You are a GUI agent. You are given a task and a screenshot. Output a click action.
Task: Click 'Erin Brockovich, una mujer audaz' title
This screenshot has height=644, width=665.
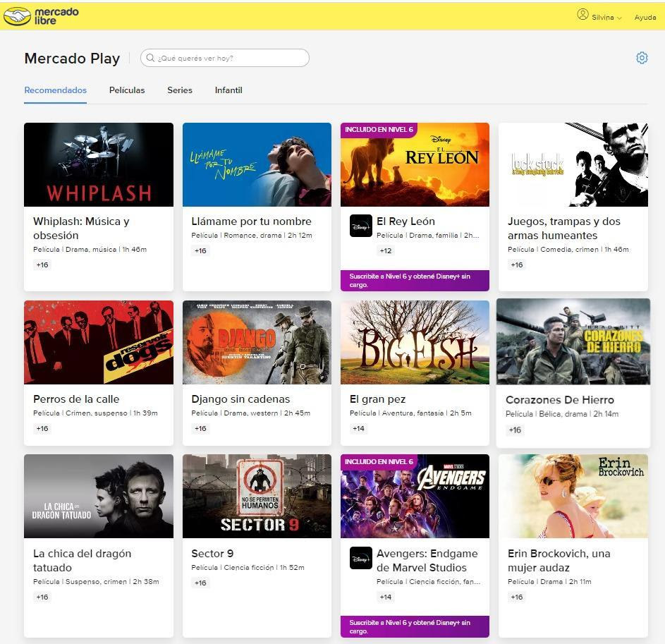(x=559, y=561)
